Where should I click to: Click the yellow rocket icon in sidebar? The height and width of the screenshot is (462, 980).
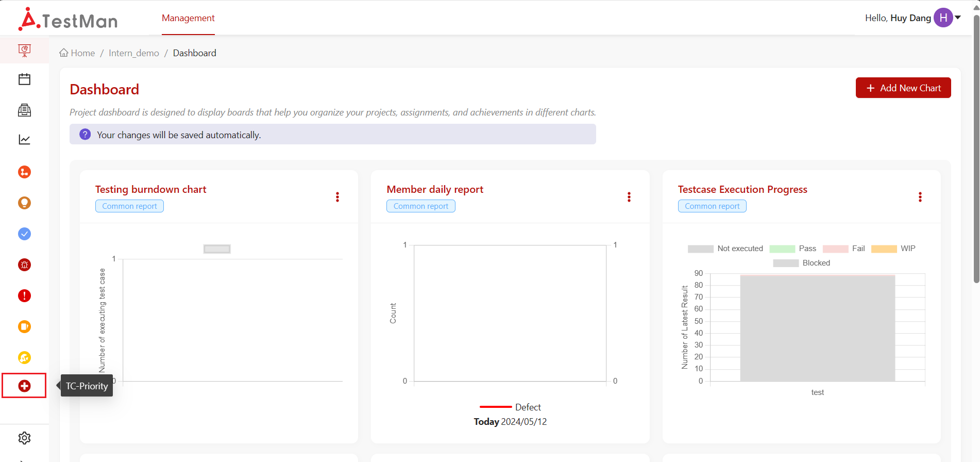click(24, 358)
